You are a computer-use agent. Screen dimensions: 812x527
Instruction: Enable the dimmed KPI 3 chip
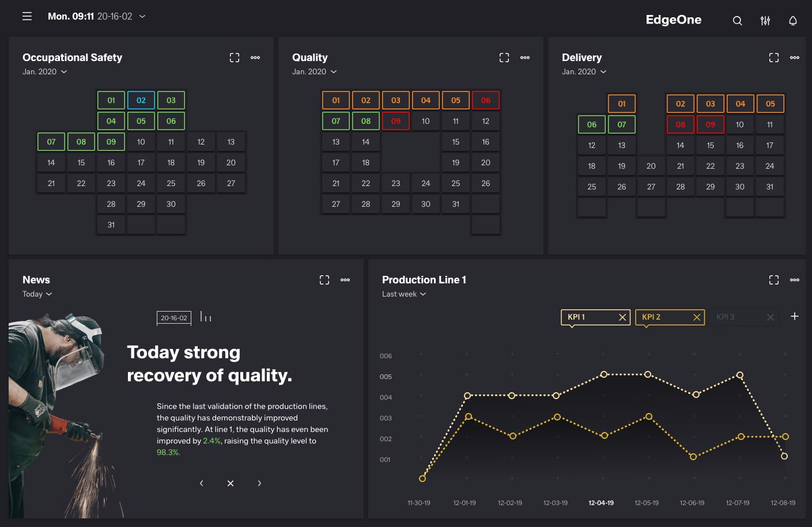726,317
